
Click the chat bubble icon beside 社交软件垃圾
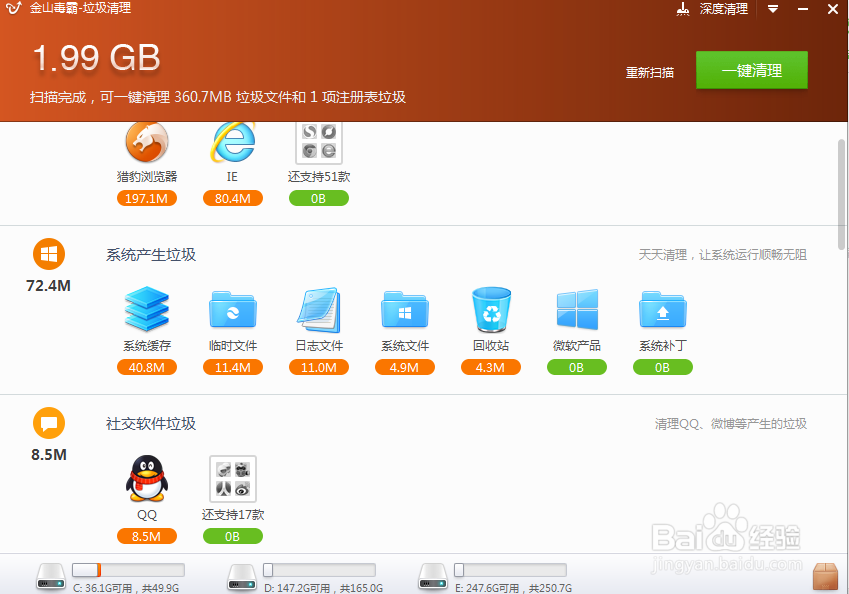pos(49,423)
